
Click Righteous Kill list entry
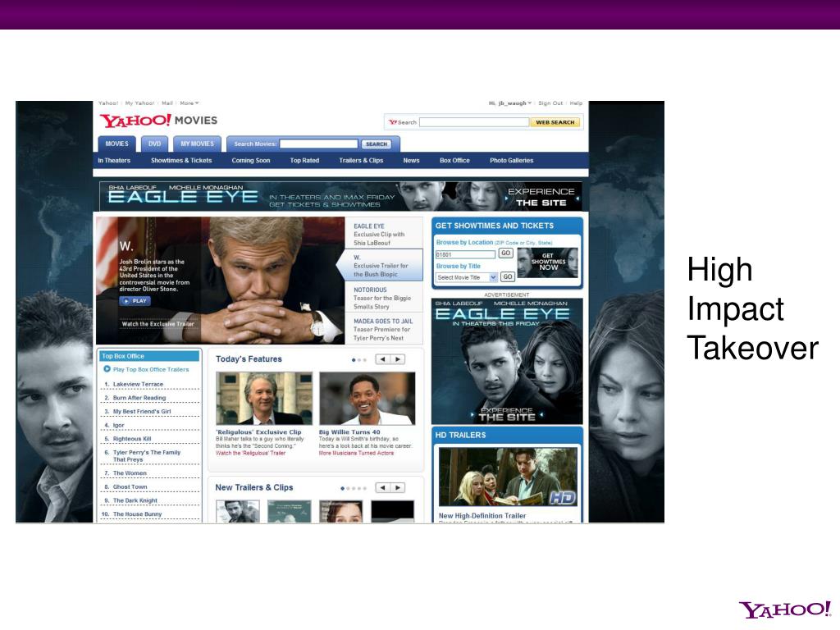(x=132, y=439)
